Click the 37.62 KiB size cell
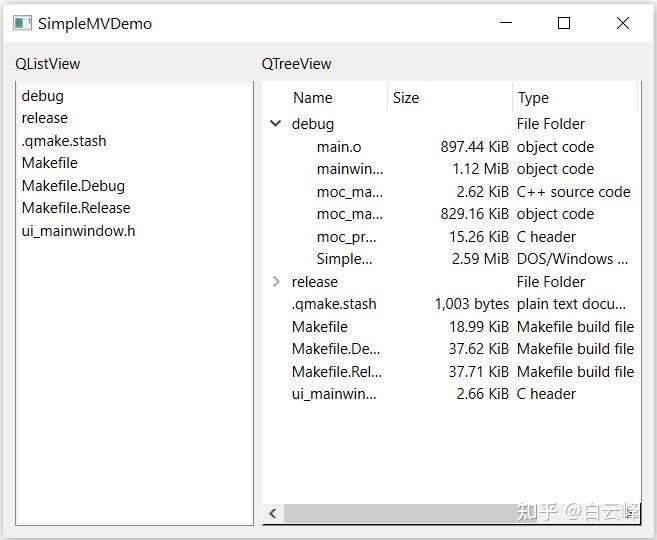657x540 pixels. 479,349
